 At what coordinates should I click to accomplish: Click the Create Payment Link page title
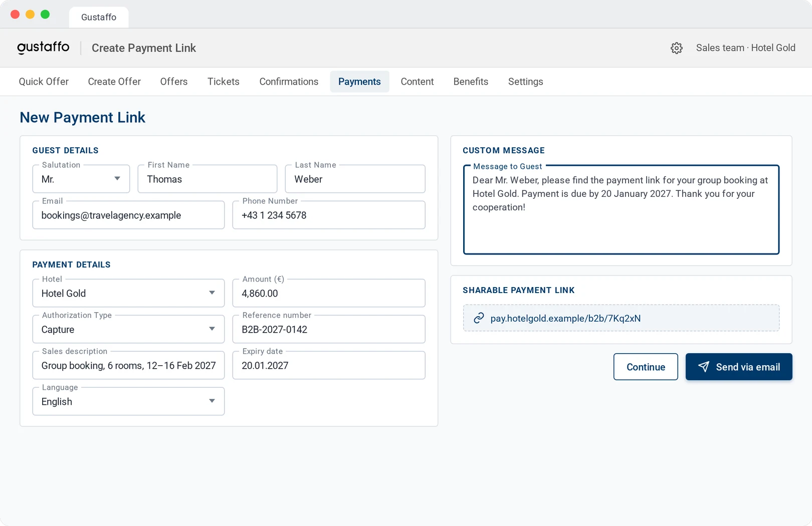coord(144,48)
